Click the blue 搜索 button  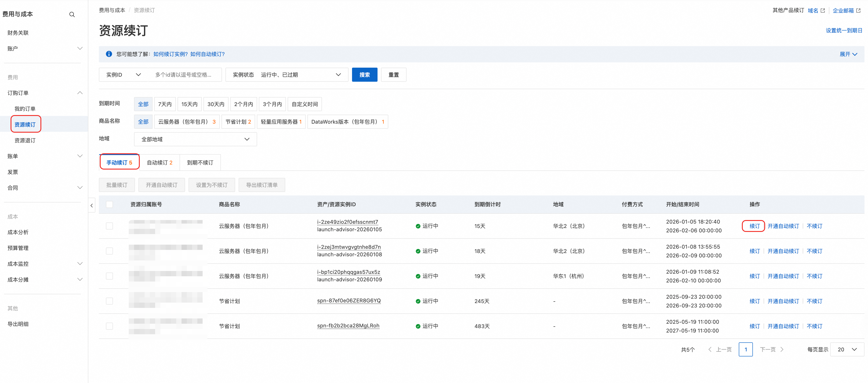coord(364,75)
